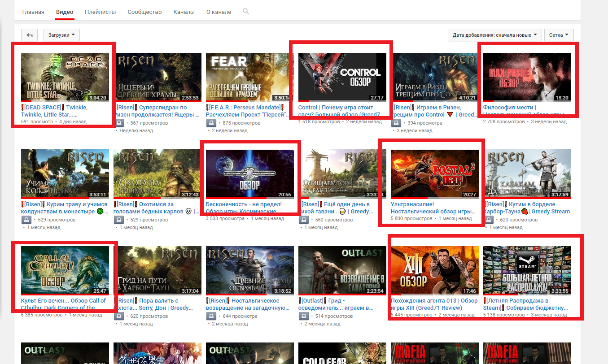
Task: Open the Steam Большая летняя распродажа thumbnail
Action: (x=527, y=270)
